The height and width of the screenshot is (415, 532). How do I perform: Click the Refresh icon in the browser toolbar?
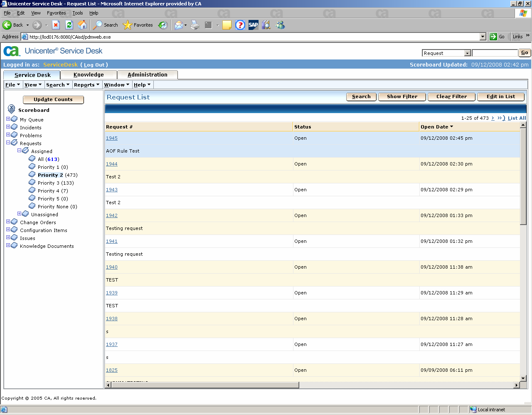69,25
